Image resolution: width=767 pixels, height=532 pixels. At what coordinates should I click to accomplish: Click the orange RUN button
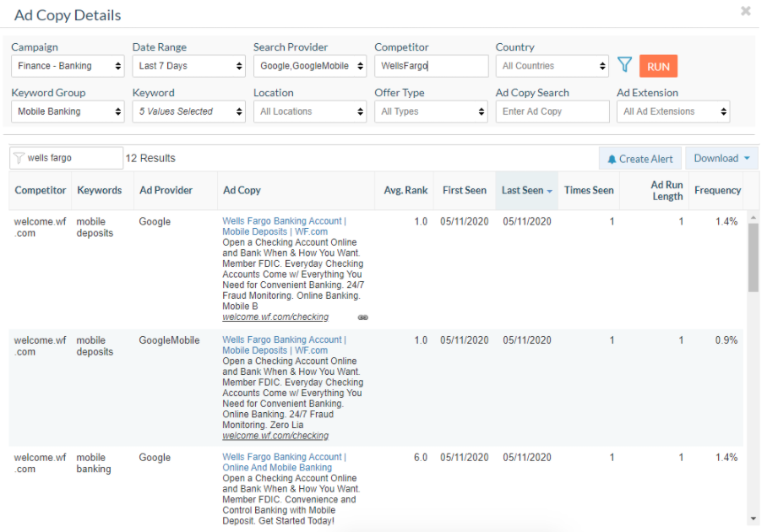(658, 66)
